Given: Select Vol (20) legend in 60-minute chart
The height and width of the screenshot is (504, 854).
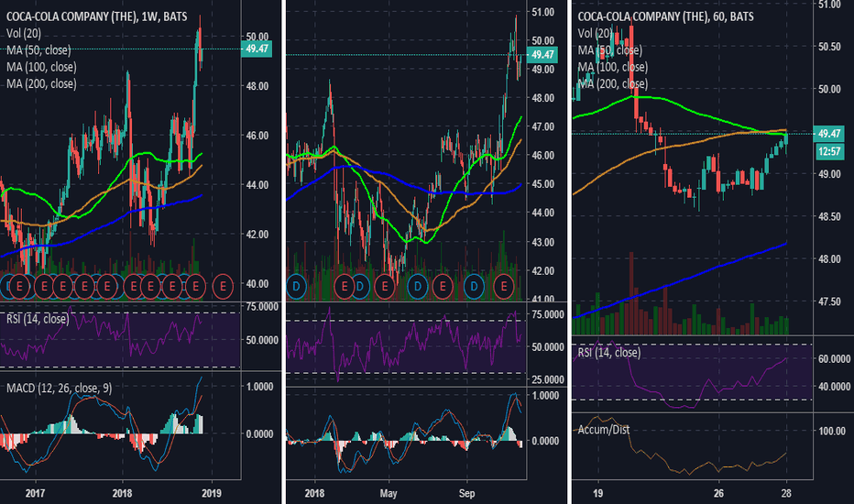Looking at the screenshot, I should [595, 33].
